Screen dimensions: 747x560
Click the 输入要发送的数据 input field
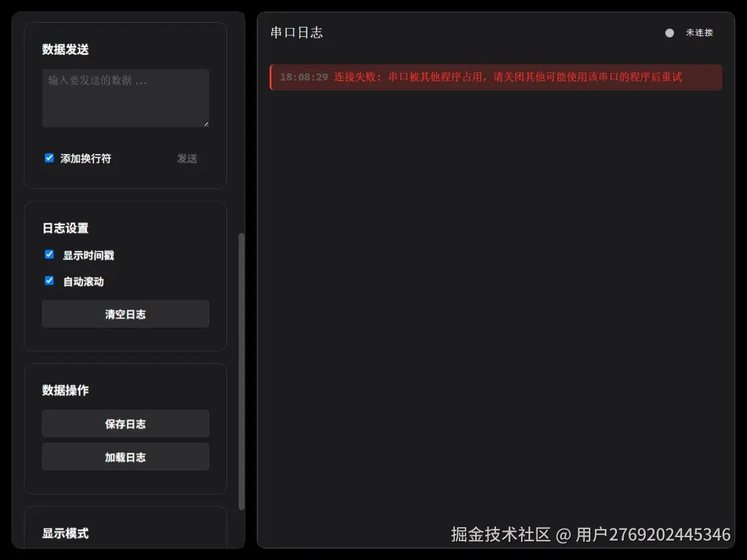[x=125, y=97]
